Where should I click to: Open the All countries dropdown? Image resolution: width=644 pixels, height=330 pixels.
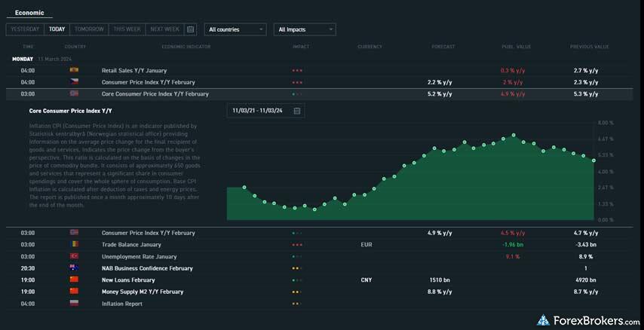[x=235, y=29]
